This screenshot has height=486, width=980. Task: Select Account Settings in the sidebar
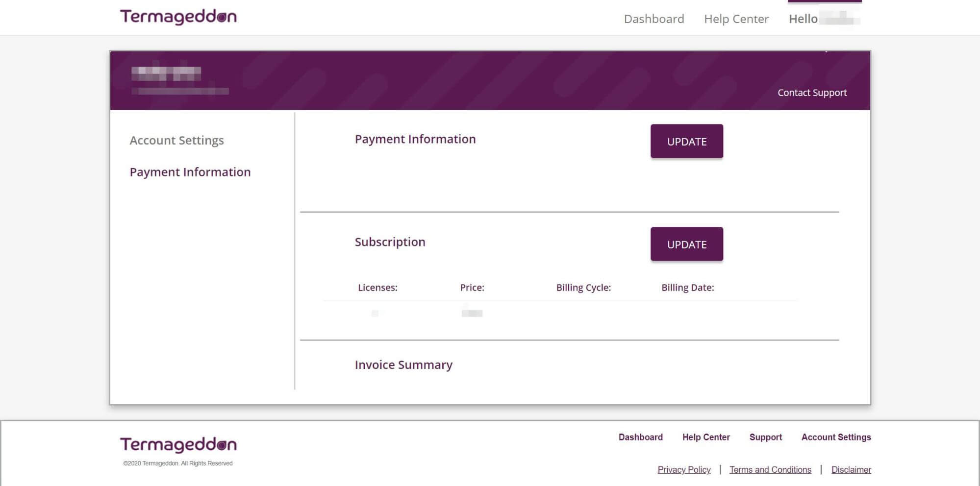(176, 141)
